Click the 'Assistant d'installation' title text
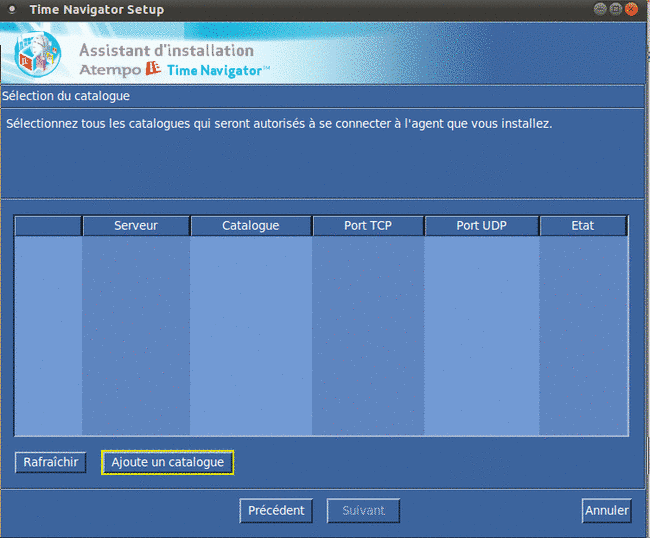This screenshot has height=538, width=650. (x=166, y=51)
